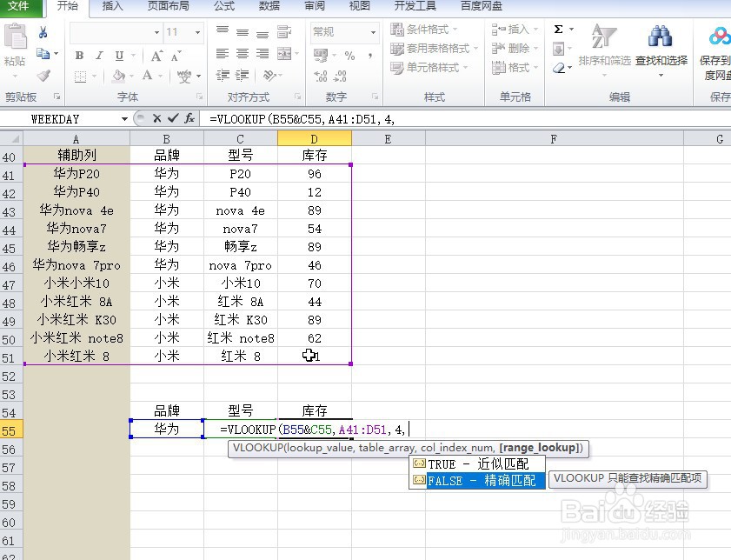Screen dimensions: 731x560
Task: Open the font size dropdown
Action: coord(197,32)
